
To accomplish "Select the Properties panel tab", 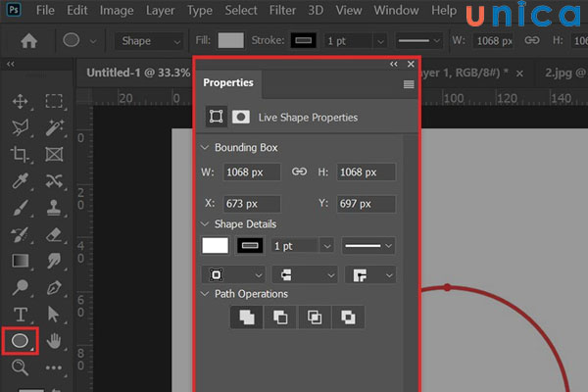I will coord(228,82).
